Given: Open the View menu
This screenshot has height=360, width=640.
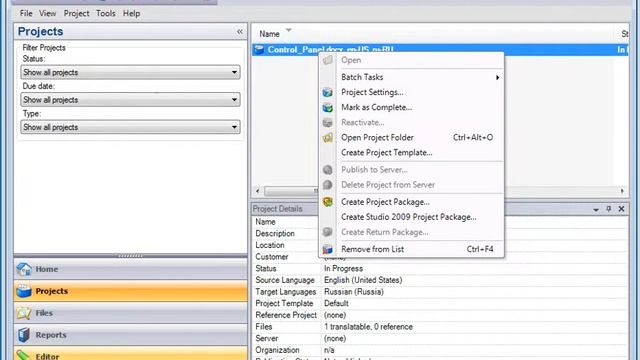Looking at the screenshot, I should point(47,13).
